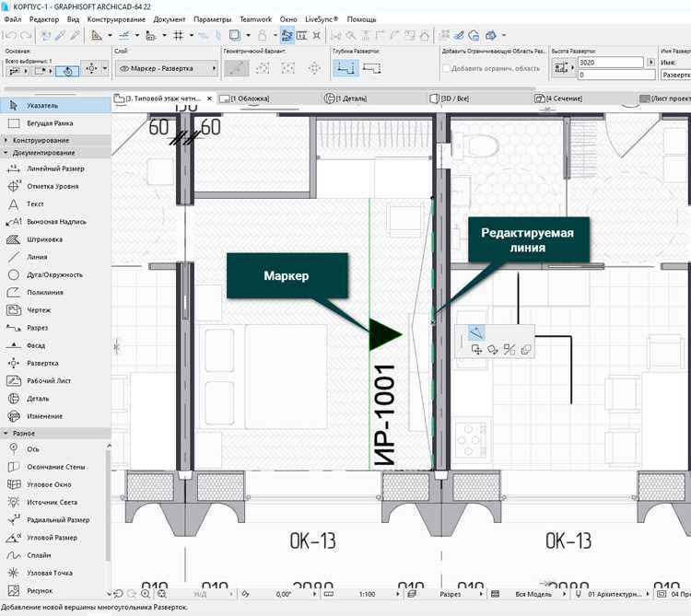Click the 1:100 scale button

click(367, 594)
